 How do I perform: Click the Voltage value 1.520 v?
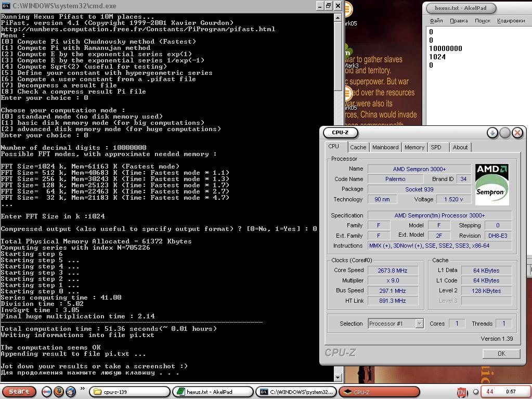coord(453,200)
